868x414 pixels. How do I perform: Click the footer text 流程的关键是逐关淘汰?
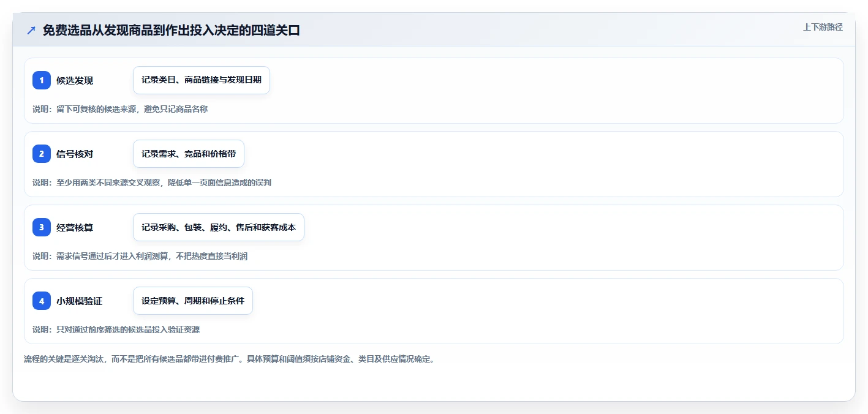tap(64, 359)
